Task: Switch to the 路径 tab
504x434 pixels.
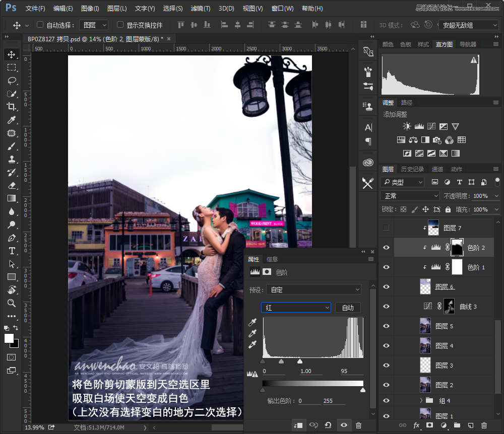Action: (407, 103)
